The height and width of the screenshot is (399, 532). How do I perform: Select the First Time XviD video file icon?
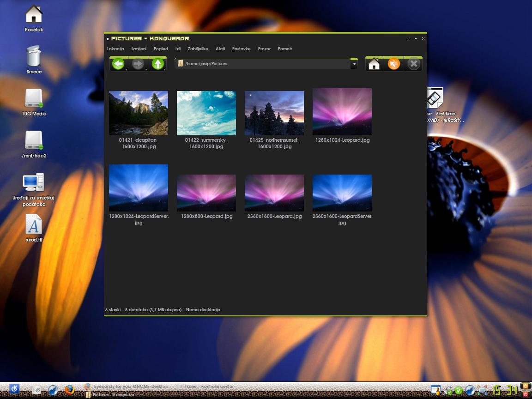click(x=435, y=98)
